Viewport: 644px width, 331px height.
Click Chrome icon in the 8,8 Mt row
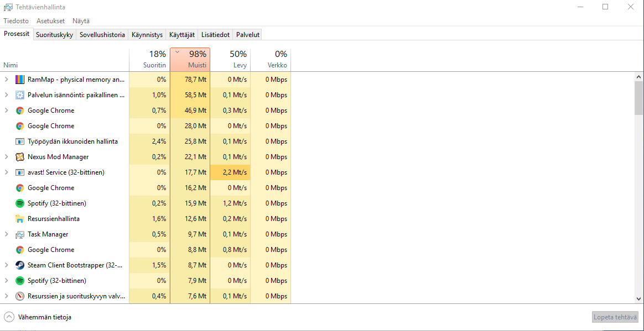(20, 250)
